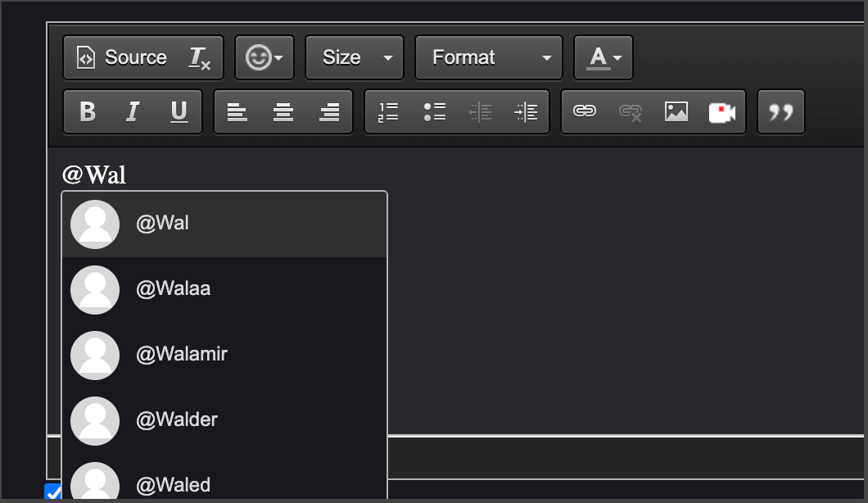Viewport: 868px width, 503px height.
Task: Insert a block quote
Action: [781, 111]
